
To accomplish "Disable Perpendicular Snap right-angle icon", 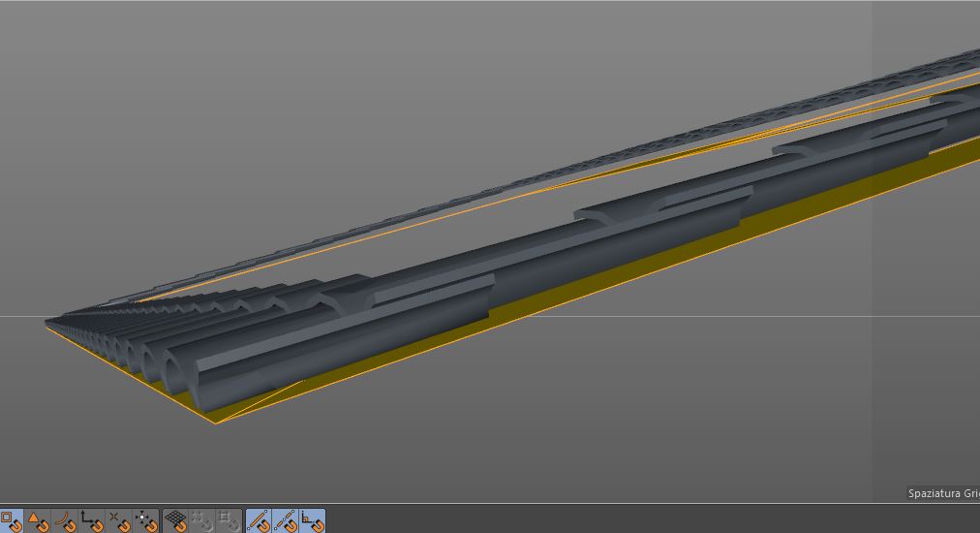I will click(x=312, y=521).
